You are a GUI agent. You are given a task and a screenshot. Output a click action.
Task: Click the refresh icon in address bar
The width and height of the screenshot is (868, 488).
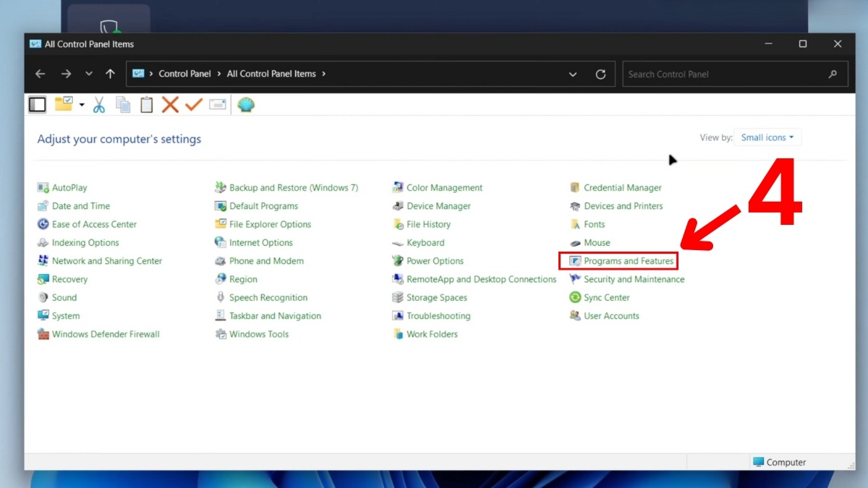[x=600, y=74]
